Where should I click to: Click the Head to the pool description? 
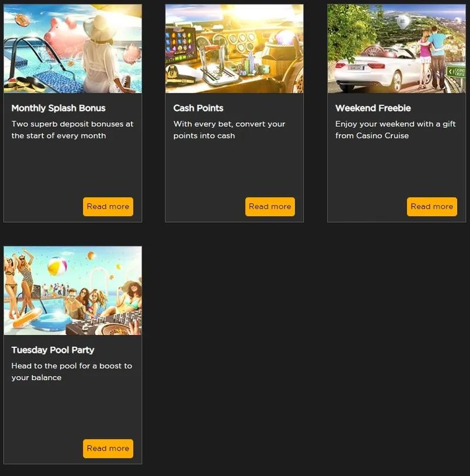(72, 371)
